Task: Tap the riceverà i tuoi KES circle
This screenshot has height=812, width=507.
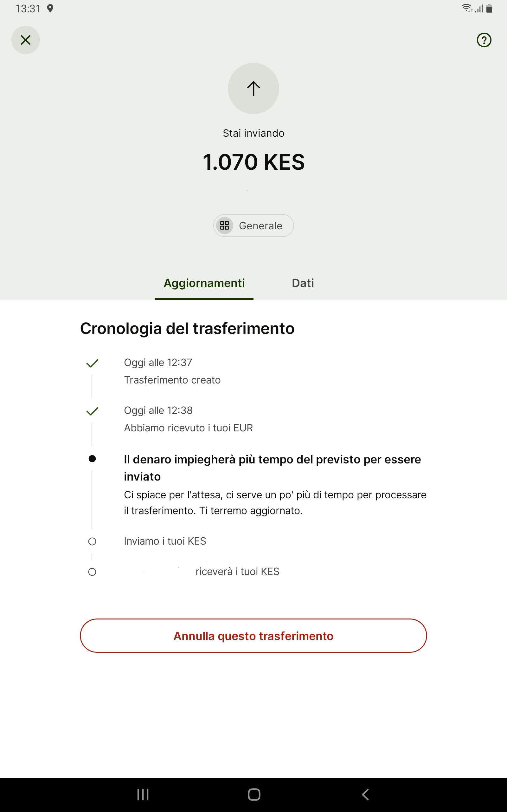Action: tap(92, 572)
